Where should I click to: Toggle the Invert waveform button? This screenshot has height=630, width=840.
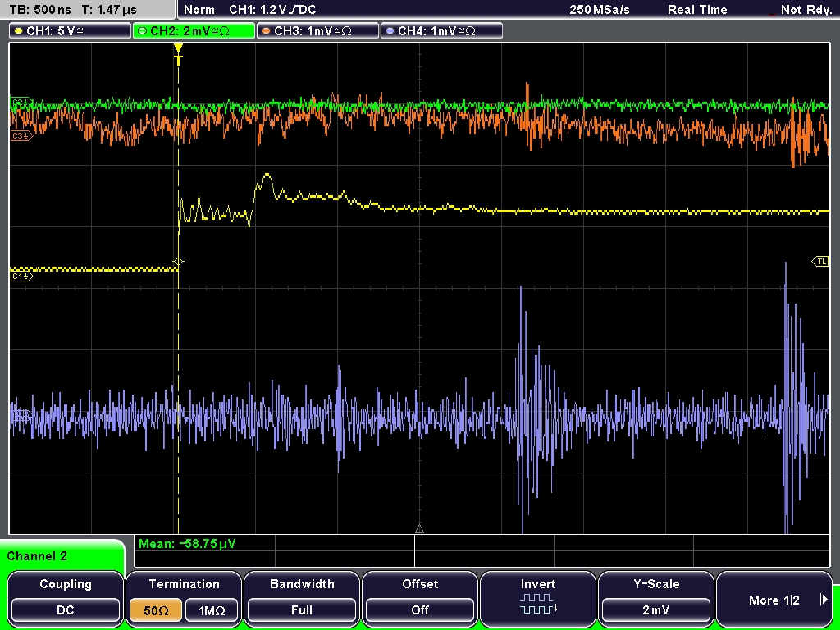point(538,598)
